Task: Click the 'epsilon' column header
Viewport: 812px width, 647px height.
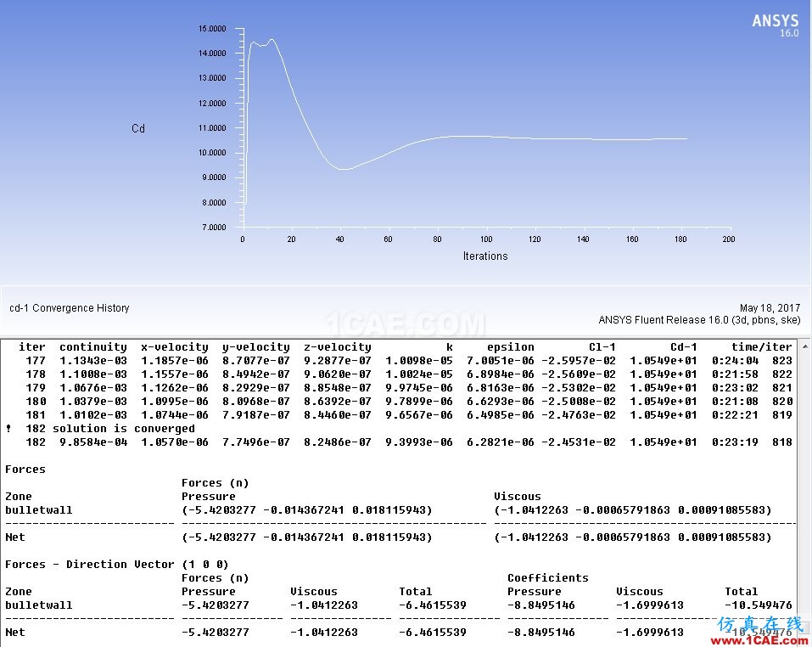Action: coord(510,347)
